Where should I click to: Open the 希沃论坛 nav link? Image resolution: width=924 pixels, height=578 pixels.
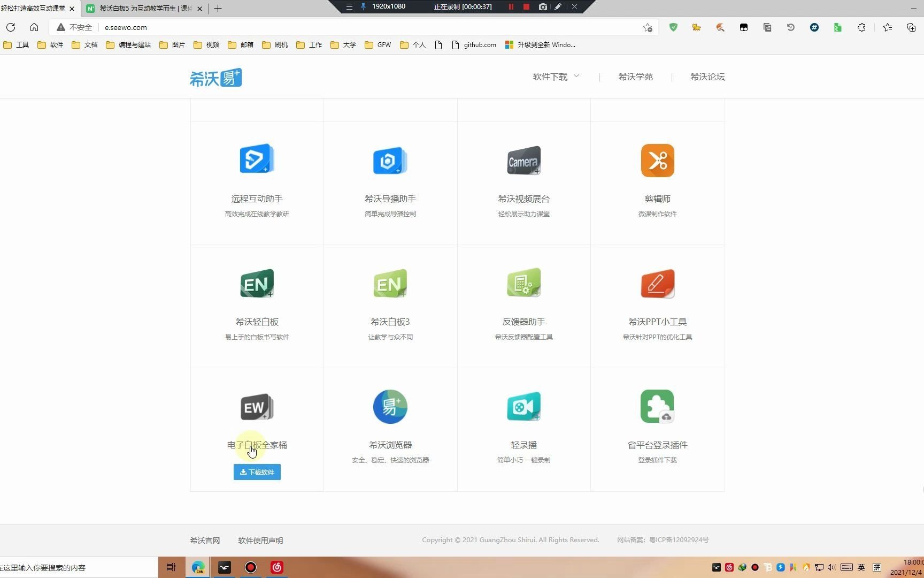tap(707, 77)
